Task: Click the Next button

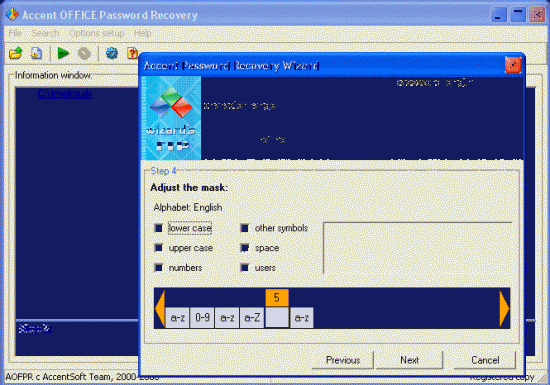Action: coord(409,360)
